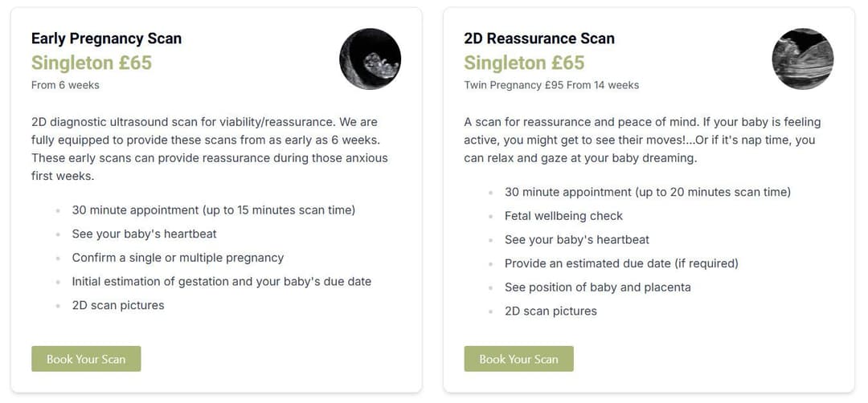Screen dimensions: 868x403
Task: Click the 'Fetal wellbeing check' list item
Action: click(x=563, y=216)
